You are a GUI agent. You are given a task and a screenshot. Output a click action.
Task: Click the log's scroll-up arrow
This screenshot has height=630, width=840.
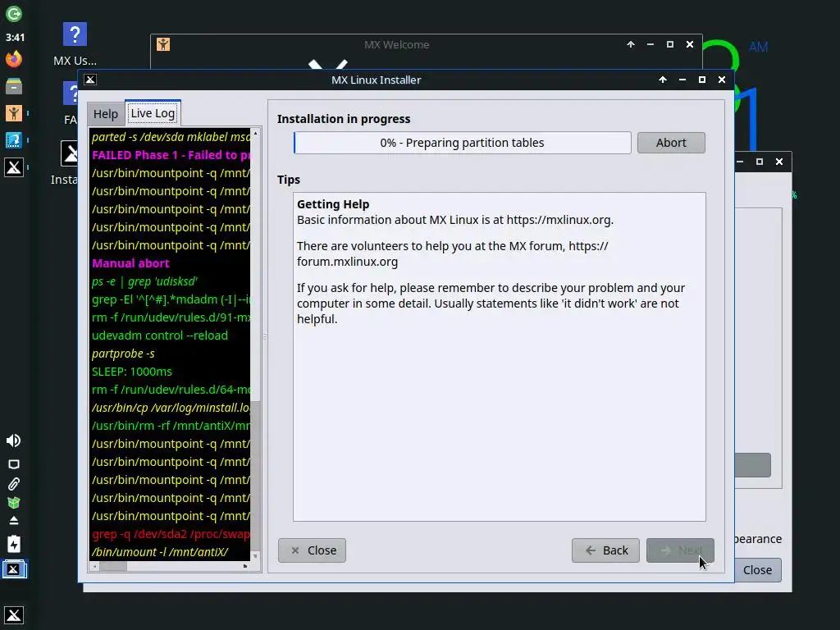(256, 132)
